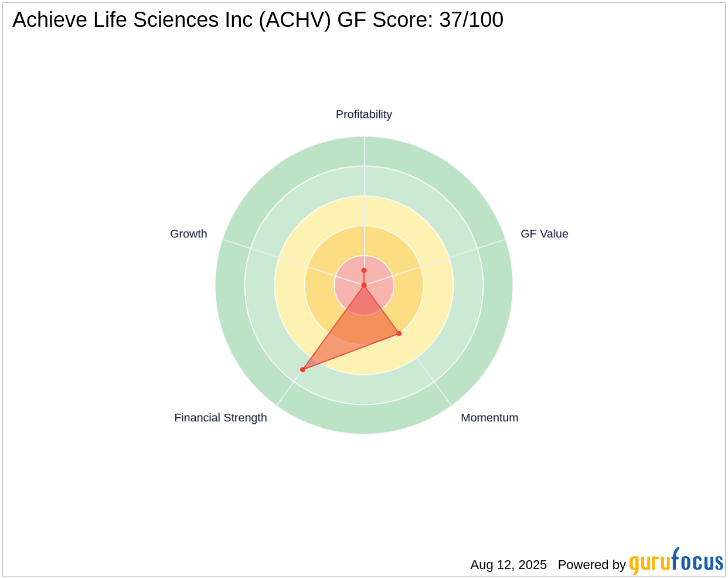The image size is (728, 579).
Task: Click the Momentum data point marker
Action: 399,333
